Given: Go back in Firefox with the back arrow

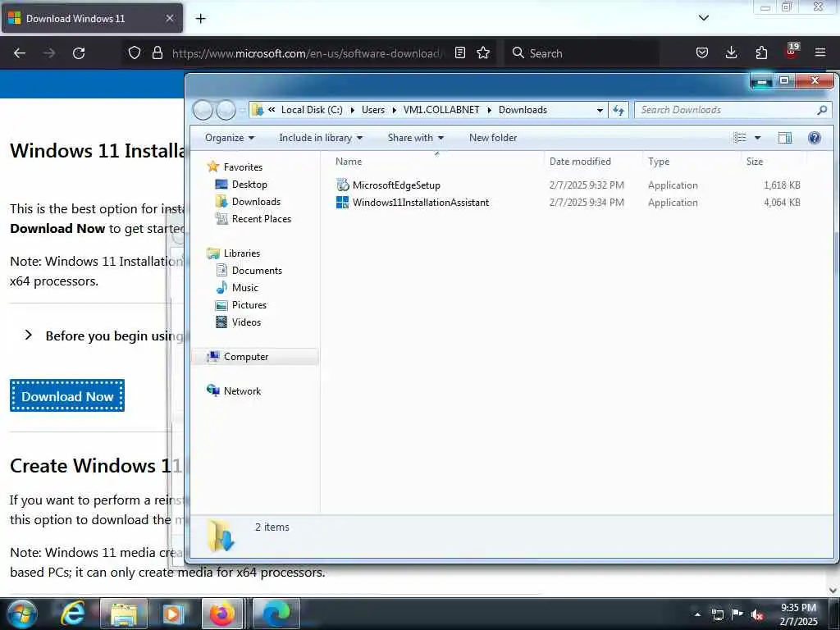Looking at the screenshot, I should pos(20,53).
